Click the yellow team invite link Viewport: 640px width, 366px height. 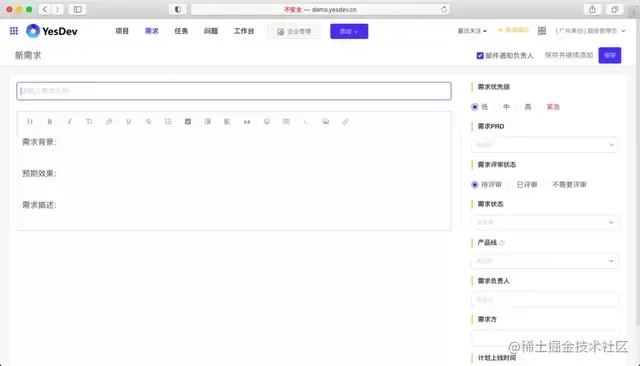coord(513,31)
